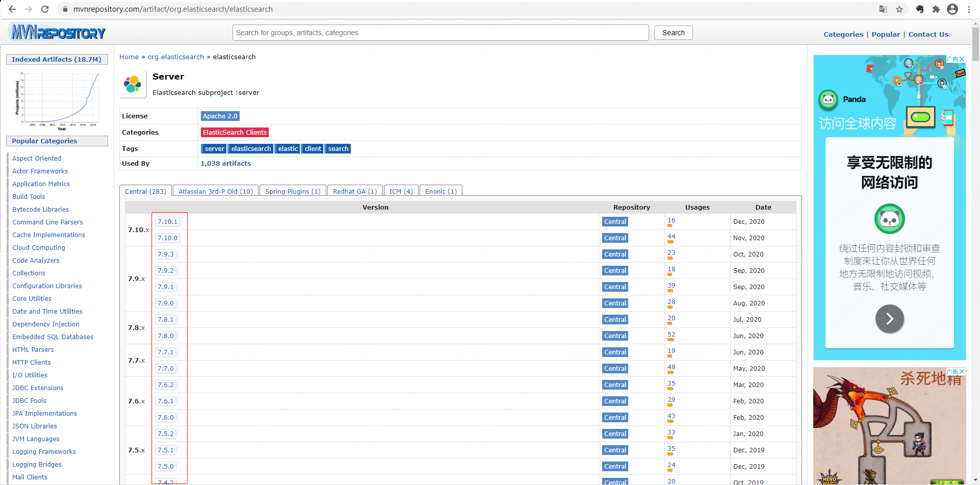Bookmark page with the star icon
Image resolution: width=980 pixels, height=485 pixels.
coord(899,9)
